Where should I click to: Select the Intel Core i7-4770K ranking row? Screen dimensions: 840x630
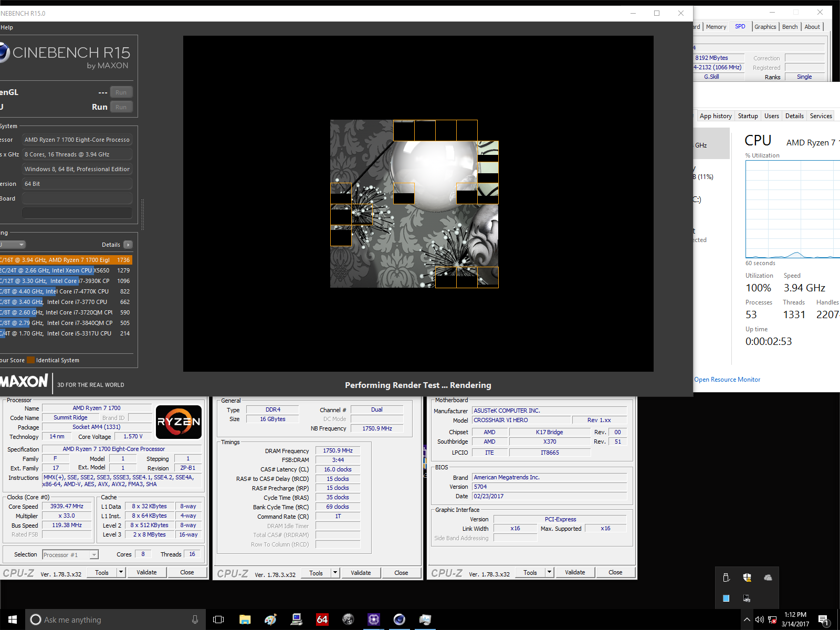[66, 291]
